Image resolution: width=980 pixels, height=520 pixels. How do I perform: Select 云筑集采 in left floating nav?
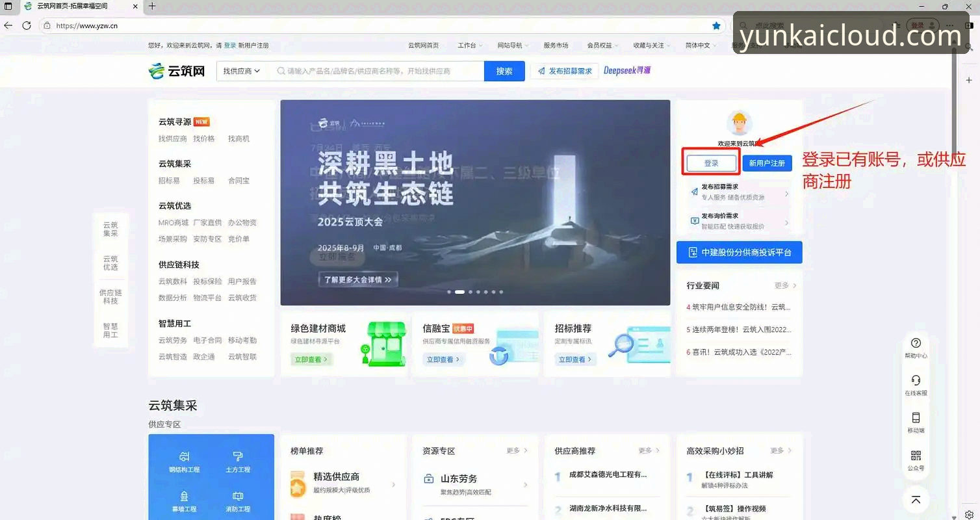110,229
